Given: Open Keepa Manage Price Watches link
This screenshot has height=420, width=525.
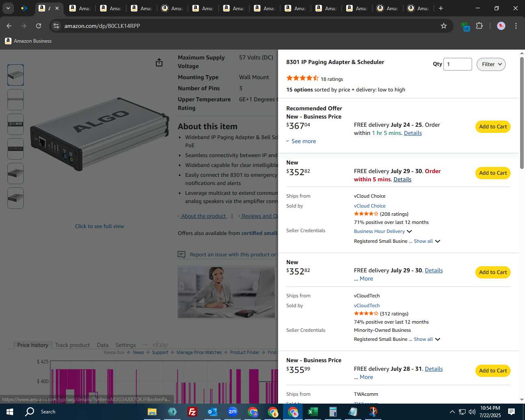Looking at the screenshot, I should coord(199,352).
